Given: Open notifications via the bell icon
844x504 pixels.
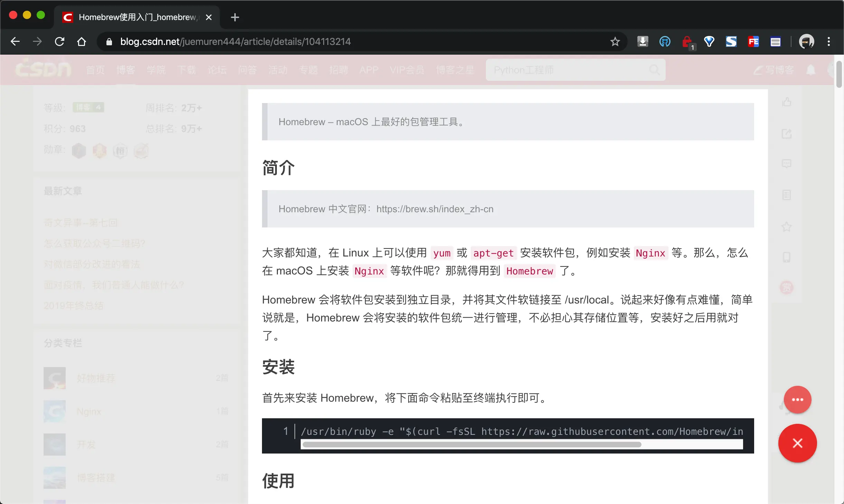Looking at the screenshot, I should coord(811,70).
